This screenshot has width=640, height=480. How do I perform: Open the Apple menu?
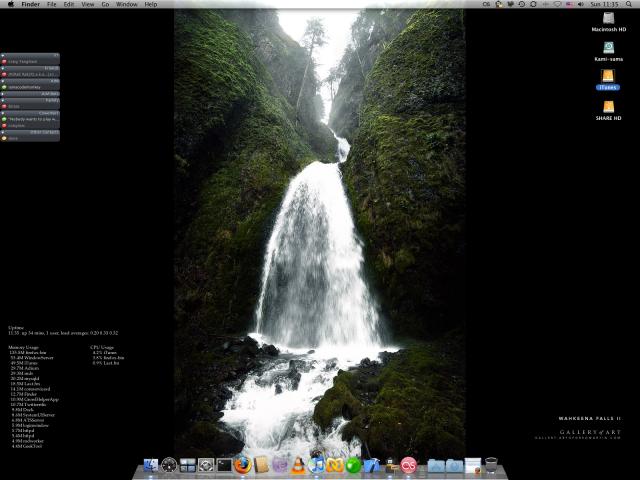11,4
